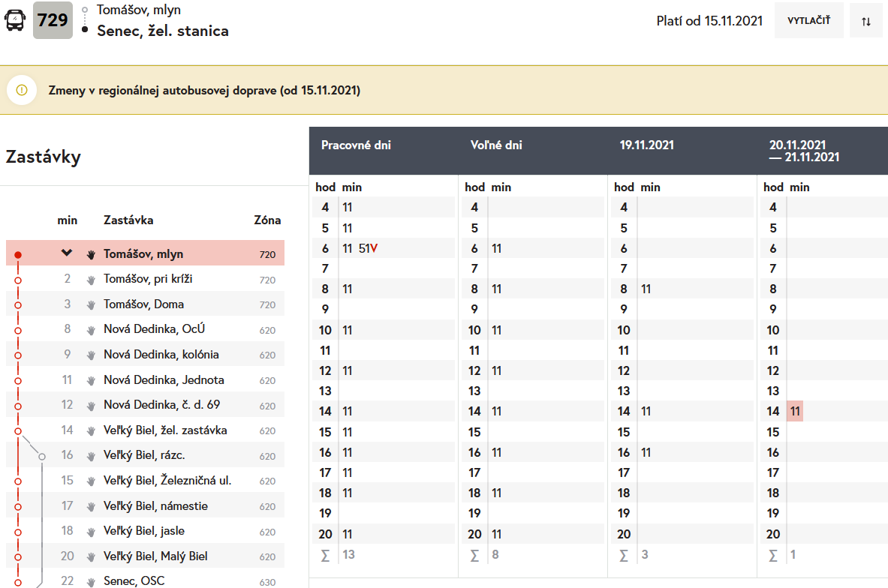Image resolution: width=888 pixels, height=588 pixels.
Task: Select the filled red stop marker for Tomášov, mlyn
Action: (18, 255)
